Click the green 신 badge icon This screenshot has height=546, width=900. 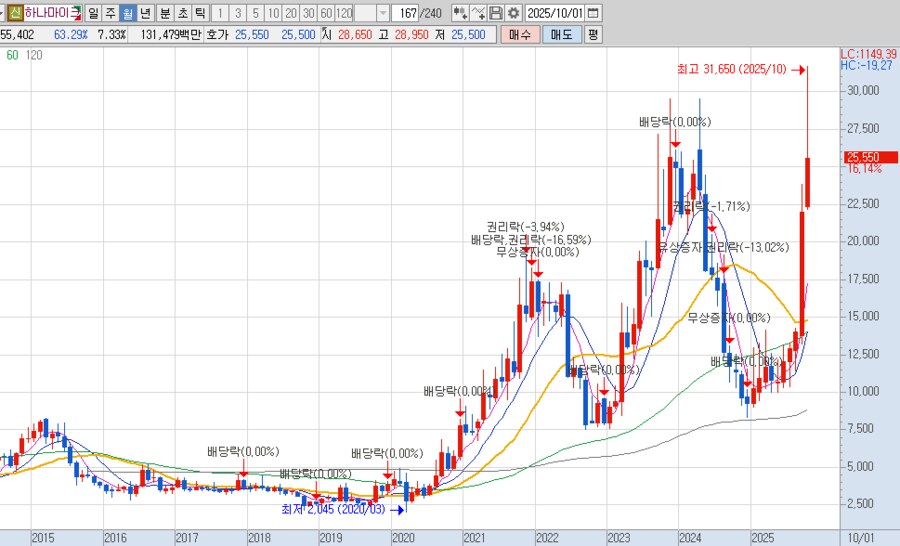pos(15,13)
